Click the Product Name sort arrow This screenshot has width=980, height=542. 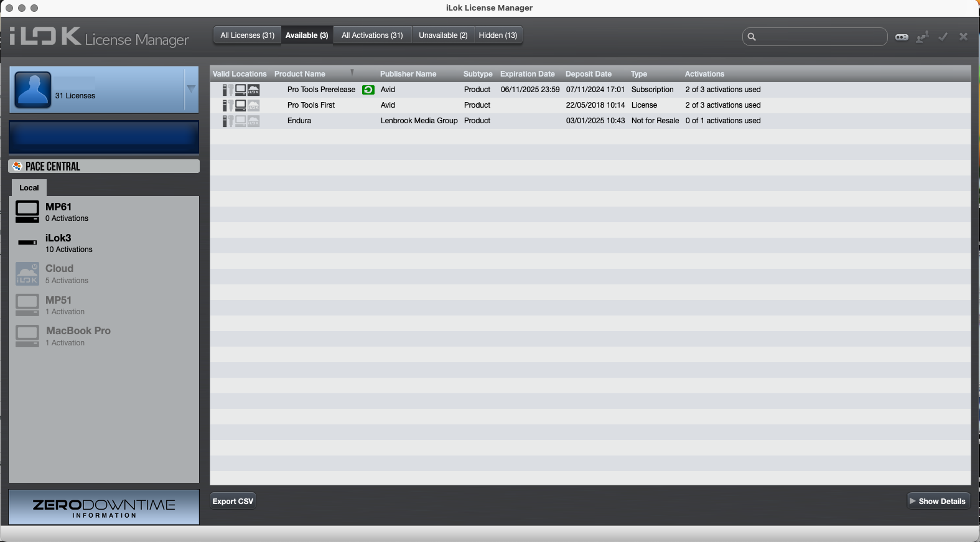352,73
